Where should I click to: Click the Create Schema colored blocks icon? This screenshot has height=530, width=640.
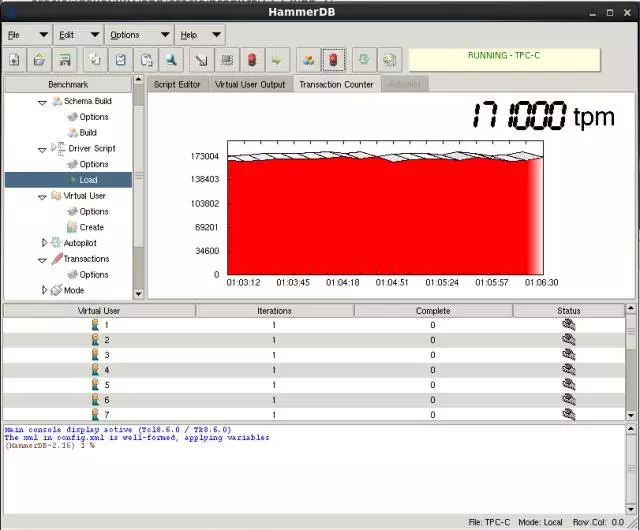pos(308,60)
